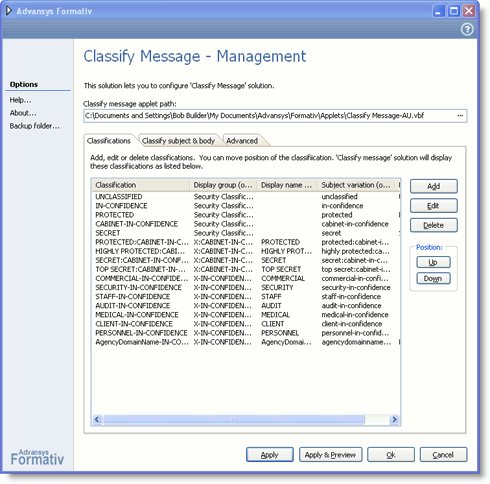This screenshot has height=484, width=490.
Task: Maximize the Advansys Formativ window
Action: click(454, 11)
